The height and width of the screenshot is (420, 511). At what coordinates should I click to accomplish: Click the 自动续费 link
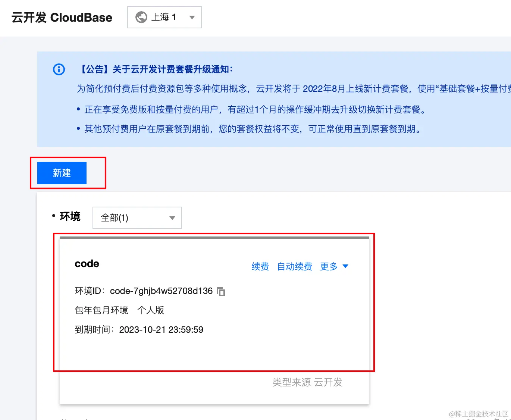295,266
